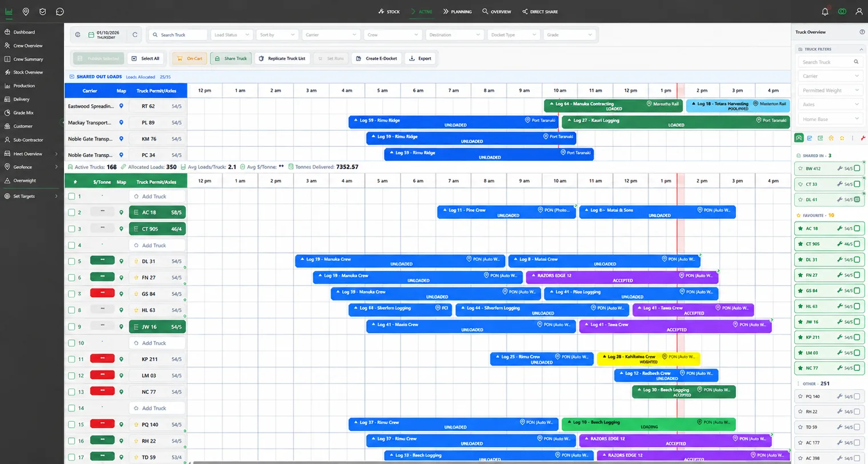
Task: Click the green $/Tonne indicator in row 5
Action: coord(102,261)
